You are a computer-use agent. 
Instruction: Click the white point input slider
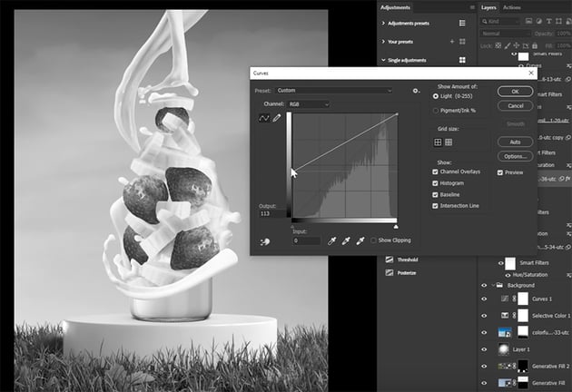(396, 227)
